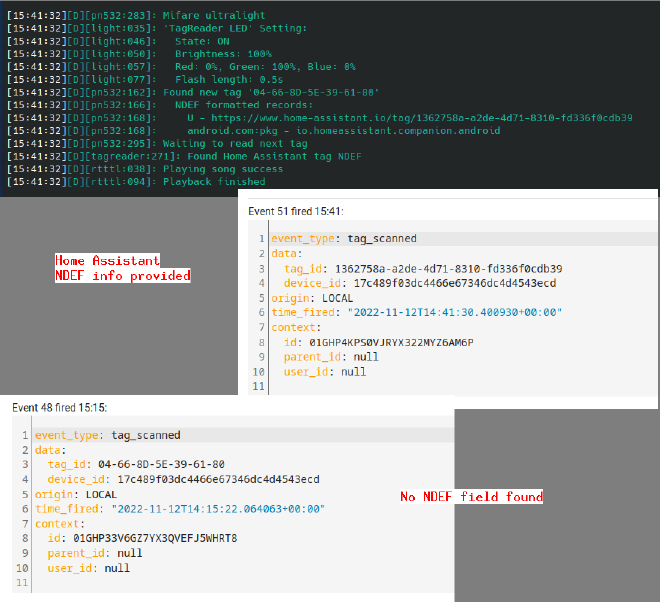Select time_fired 14:41:30 value in Event 51
The image size is (660, 602).
[455, 312]
